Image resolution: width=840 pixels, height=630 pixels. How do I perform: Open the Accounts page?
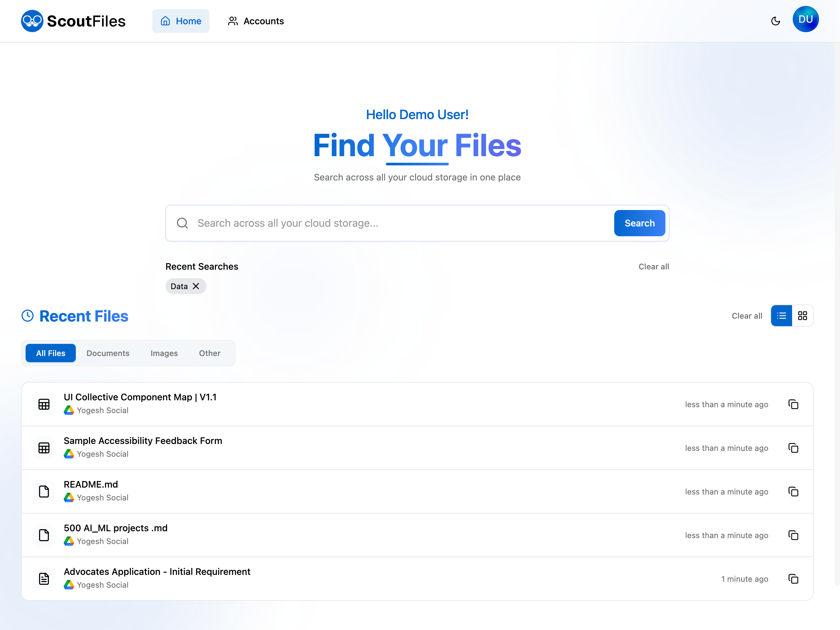coord(255,21)
